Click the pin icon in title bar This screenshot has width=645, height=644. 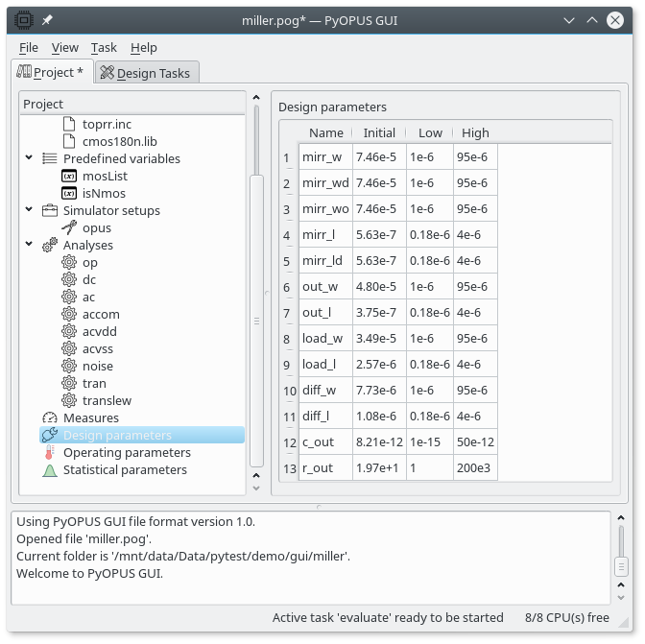47,19
